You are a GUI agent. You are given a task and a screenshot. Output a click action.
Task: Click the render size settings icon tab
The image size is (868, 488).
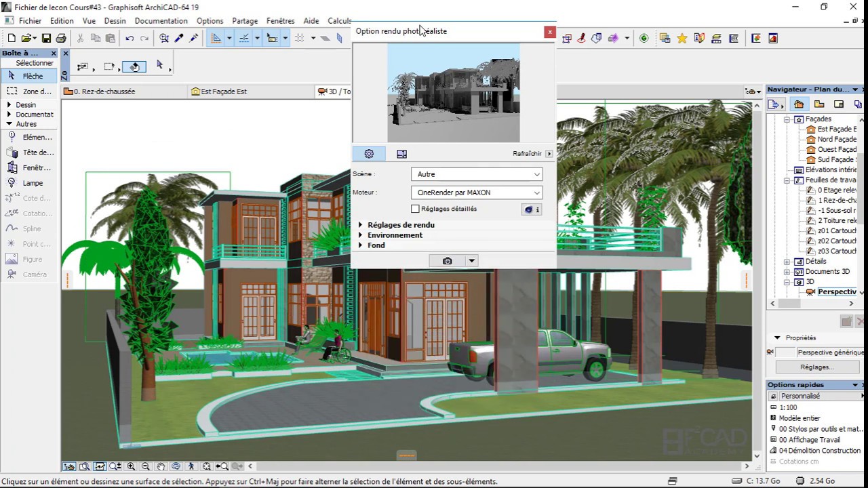pyautogui.click(x=401, y=154)
